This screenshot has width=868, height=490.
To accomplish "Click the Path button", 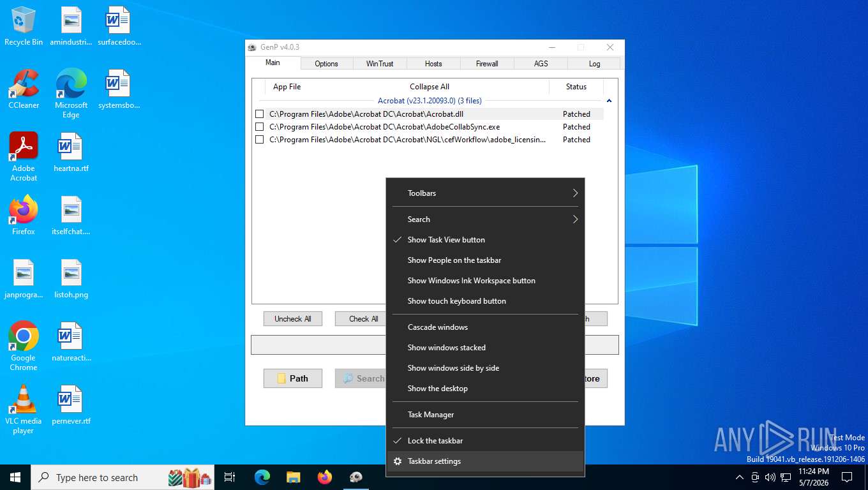I will point(293,378).
